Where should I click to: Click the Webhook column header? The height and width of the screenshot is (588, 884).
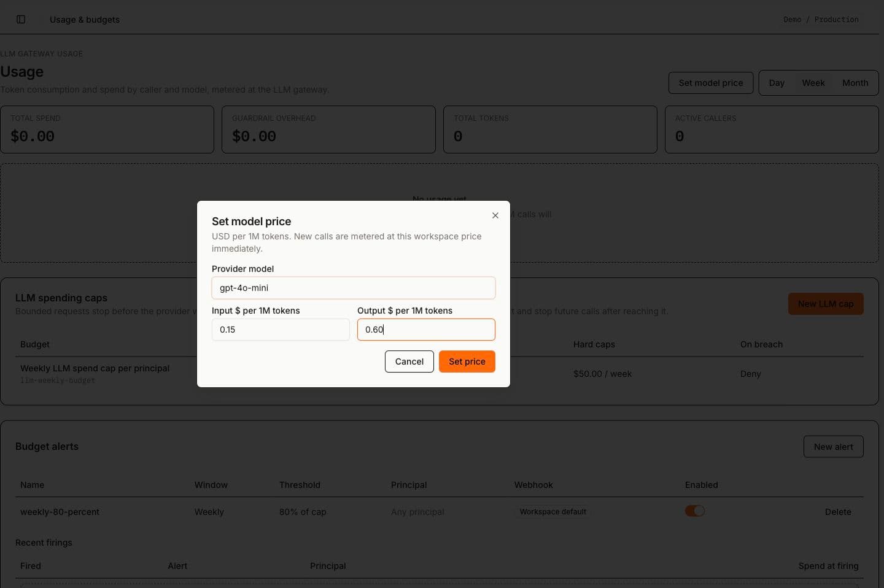(x=533, y=485)
